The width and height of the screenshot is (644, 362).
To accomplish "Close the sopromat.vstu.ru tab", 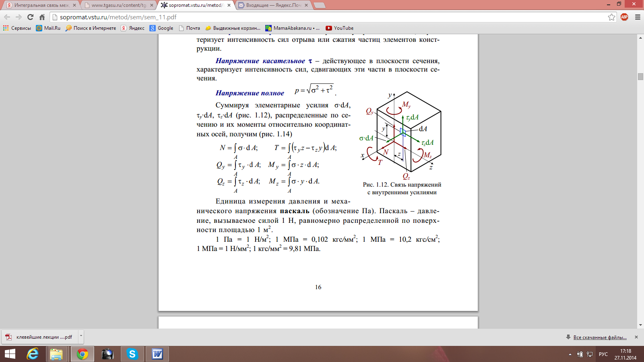I will [229, 5].
